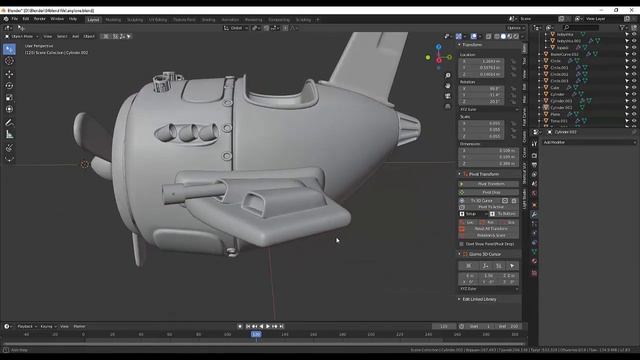640x360 pixels.
Task: Select solid viewport shading mode
Action: coord(503,36)
